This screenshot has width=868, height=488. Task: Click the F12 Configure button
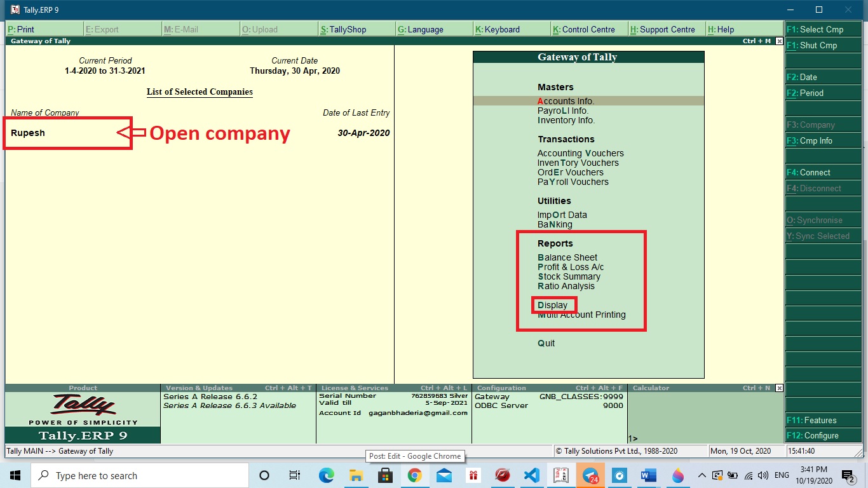pyautogui.click(x=823, y=435)
